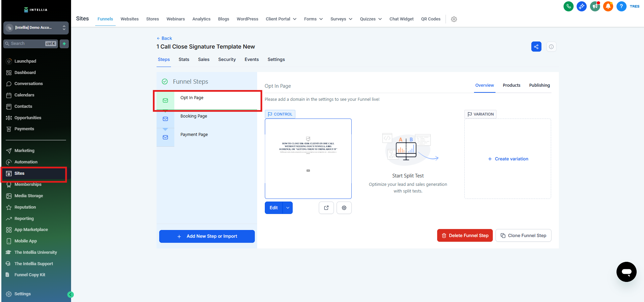Open the Publishing tab

tap(539, 85)
